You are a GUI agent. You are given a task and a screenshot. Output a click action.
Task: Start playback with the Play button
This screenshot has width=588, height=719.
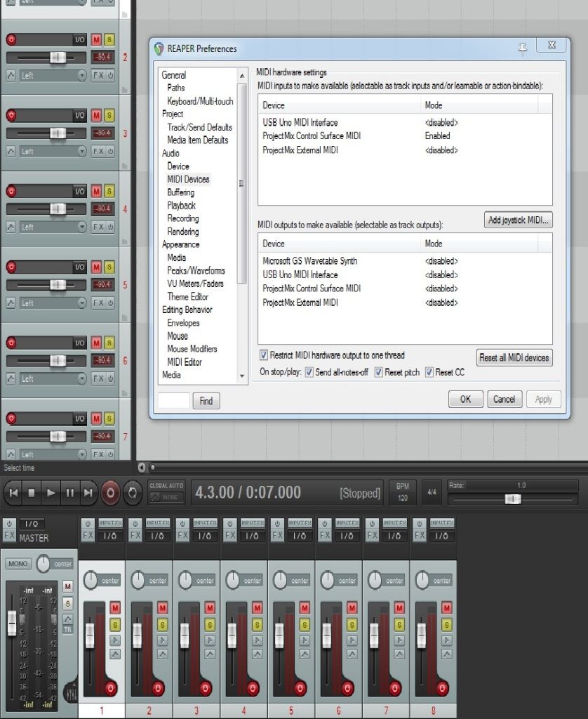point(51,493)
